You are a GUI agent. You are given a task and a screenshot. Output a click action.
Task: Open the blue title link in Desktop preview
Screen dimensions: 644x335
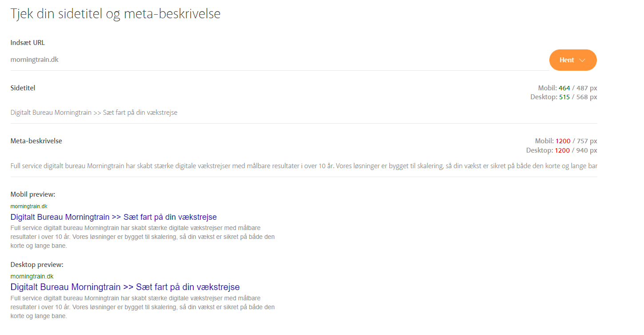[125, 287]
